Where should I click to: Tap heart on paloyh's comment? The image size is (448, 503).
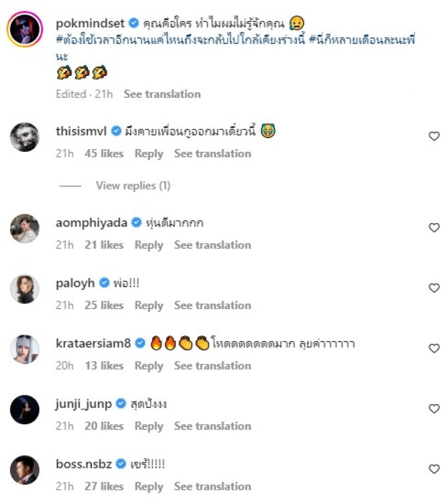tap(434, 288)
